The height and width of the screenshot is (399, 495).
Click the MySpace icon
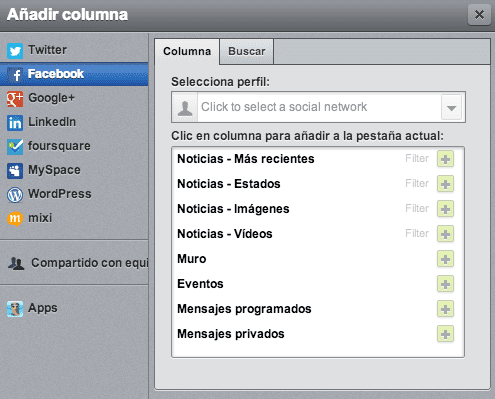tap(15, 171)
